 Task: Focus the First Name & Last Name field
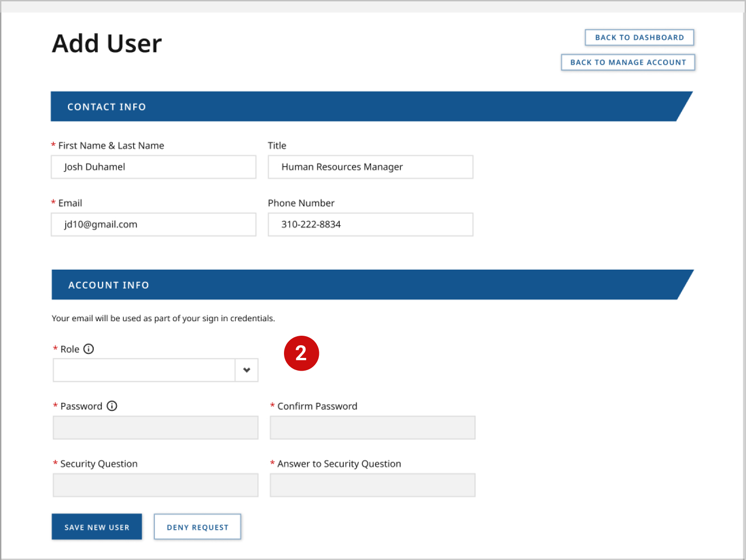coord(154,167)
